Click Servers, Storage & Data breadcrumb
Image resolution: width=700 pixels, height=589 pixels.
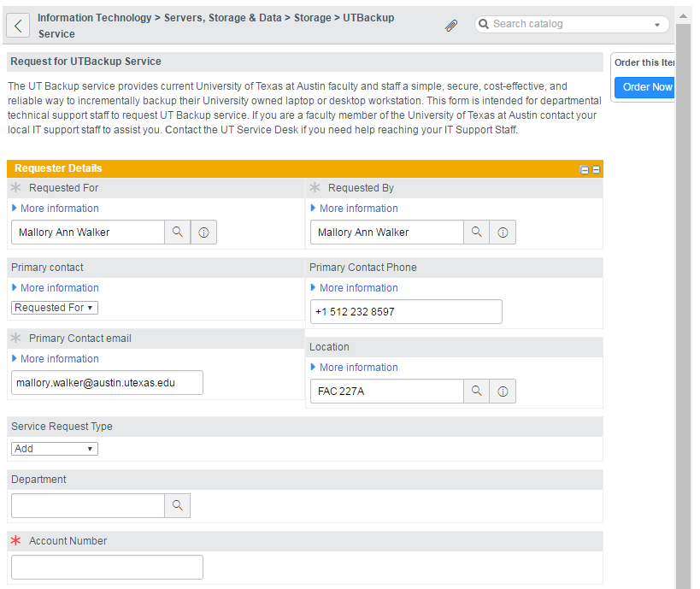223,18
